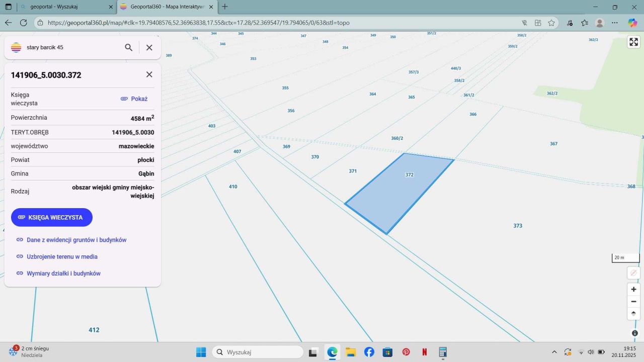The image size is (644, 362).
Task: Zoom in on the map with plus
Action: tap(633, 290)
